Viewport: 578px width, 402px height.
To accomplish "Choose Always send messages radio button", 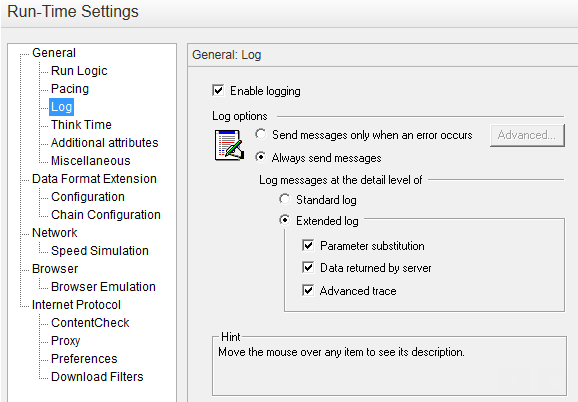I will tap(261, 157).
